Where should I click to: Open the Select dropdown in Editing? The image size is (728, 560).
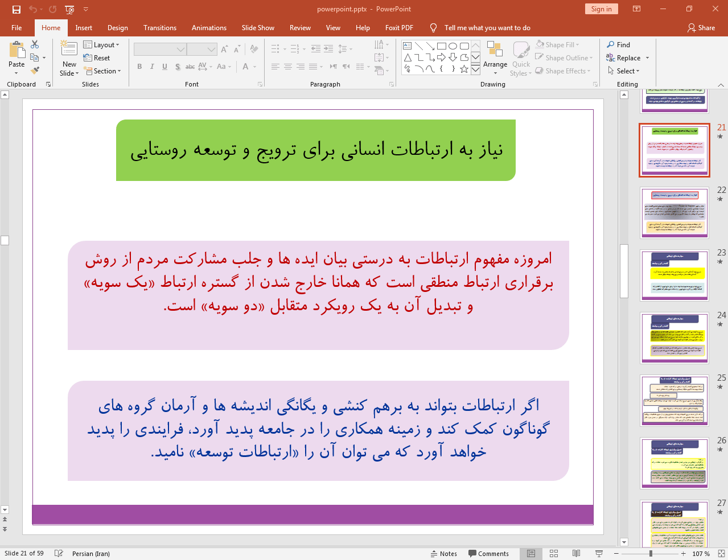(624, 71)
